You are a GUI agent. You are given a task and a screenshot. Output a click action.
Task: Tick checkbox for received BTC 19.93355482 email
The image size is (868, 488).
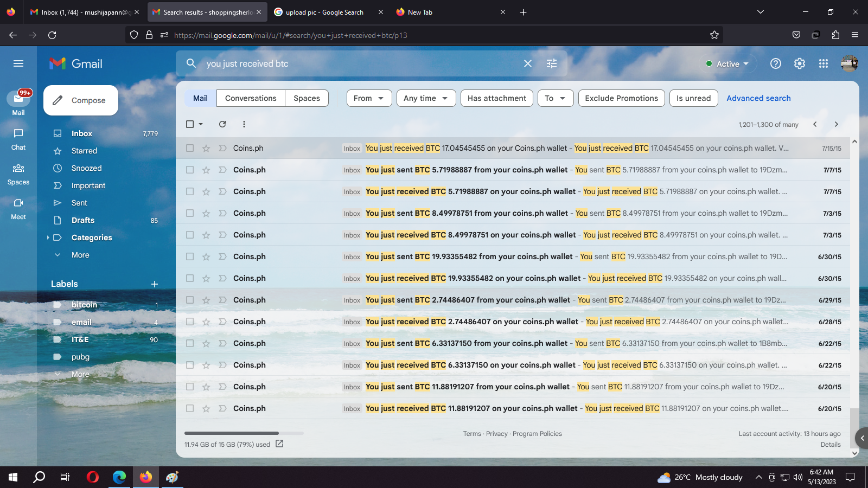tap(190, 278)
